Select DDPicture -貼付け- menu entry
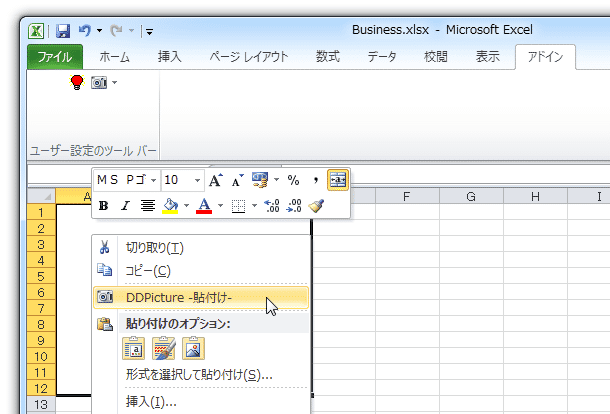Viewport: 610px width, 414px height. pyautogui.click(x=201, y=298)
